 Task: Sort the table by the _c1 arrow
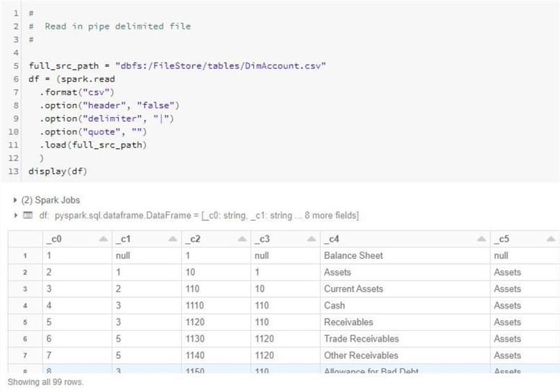pyautogui.click(x=171, y=240)
